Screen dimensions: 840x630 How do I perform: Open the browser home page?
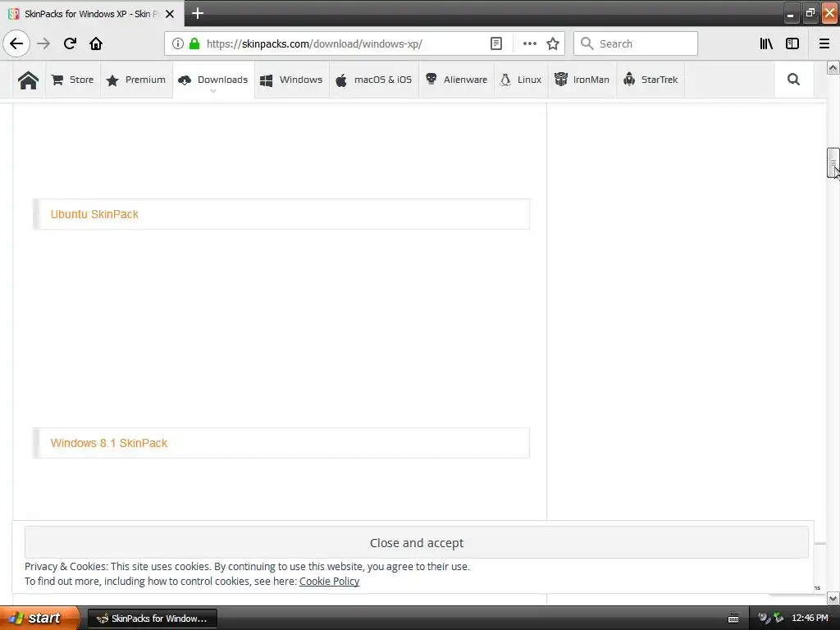(x=96, y=43)
